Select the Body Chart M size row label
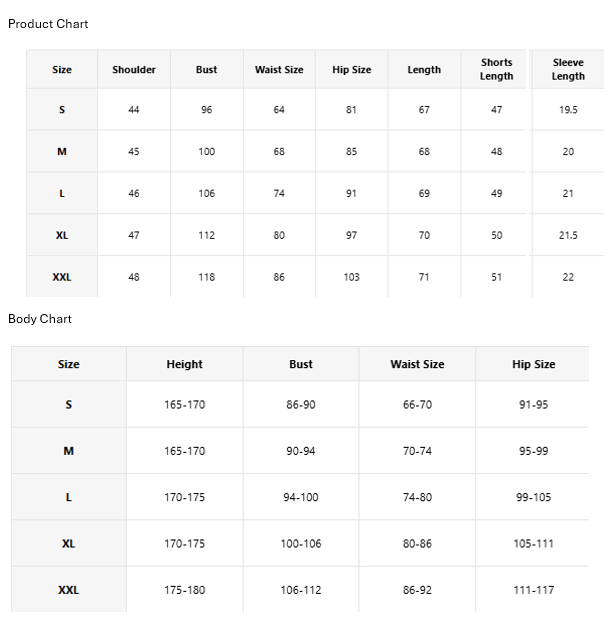Viewport: 608px width, 632px height. (69, 451)
